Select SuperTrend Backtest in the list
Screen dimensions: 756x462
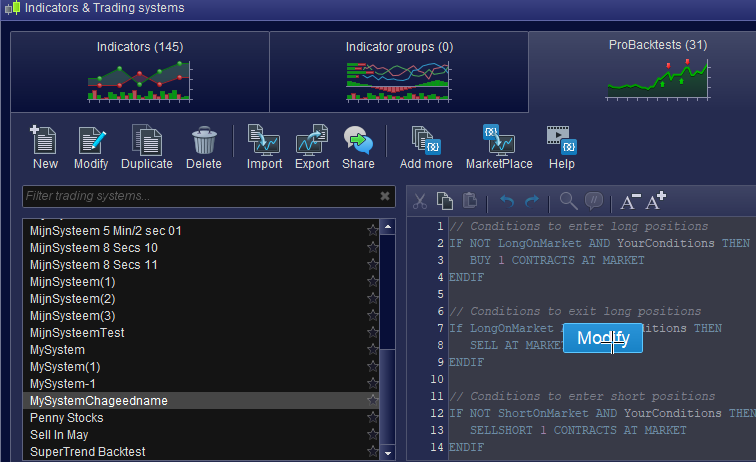coord(201,451)
